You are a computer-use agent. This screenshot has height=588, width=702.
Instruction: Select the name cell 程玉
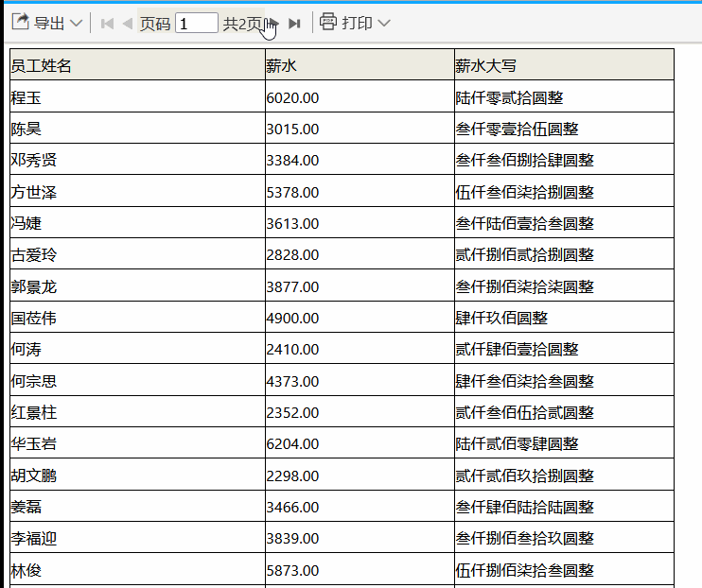pyautogui.click(x=137, y=96)
